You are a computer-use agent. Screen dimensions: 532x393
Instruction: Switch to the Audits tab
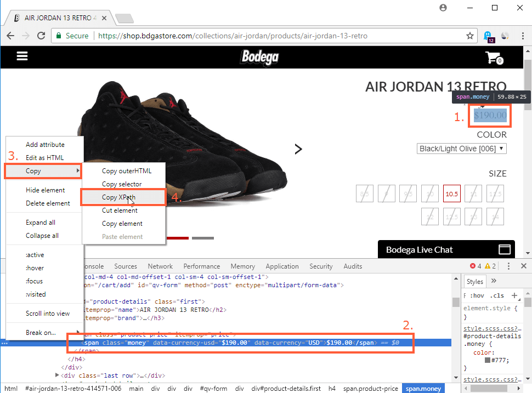point(353,266)
